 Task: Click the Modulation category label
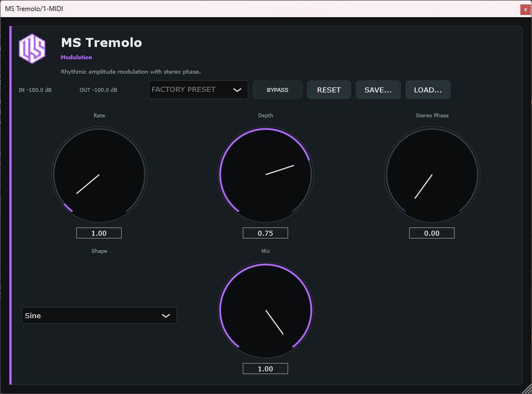(x=76, y=58)
